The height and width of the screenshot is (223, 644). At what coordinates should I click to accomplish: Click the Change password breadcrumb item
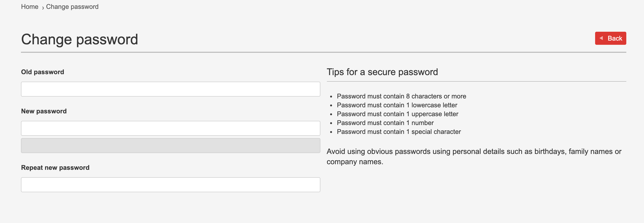(x=72, y=7)
